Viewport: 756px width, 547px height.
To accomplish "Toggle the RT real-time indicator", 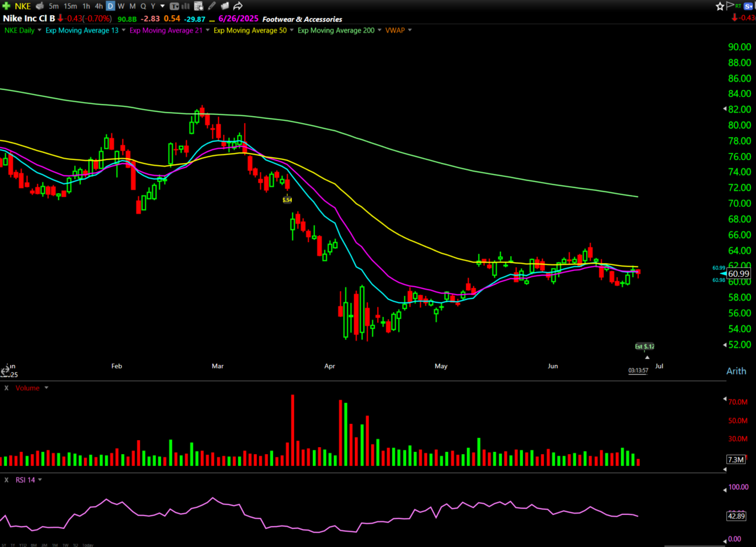I will coord(738,6).
